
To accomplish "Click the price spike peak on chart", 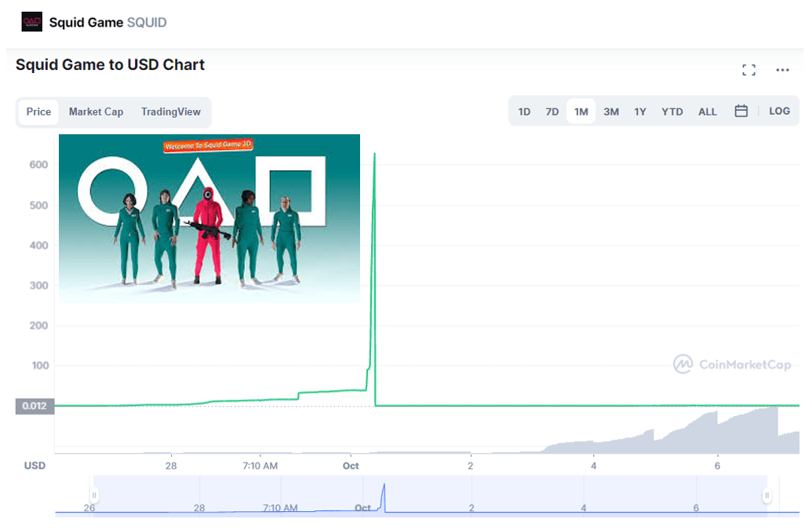I will (x=374, y=155).
